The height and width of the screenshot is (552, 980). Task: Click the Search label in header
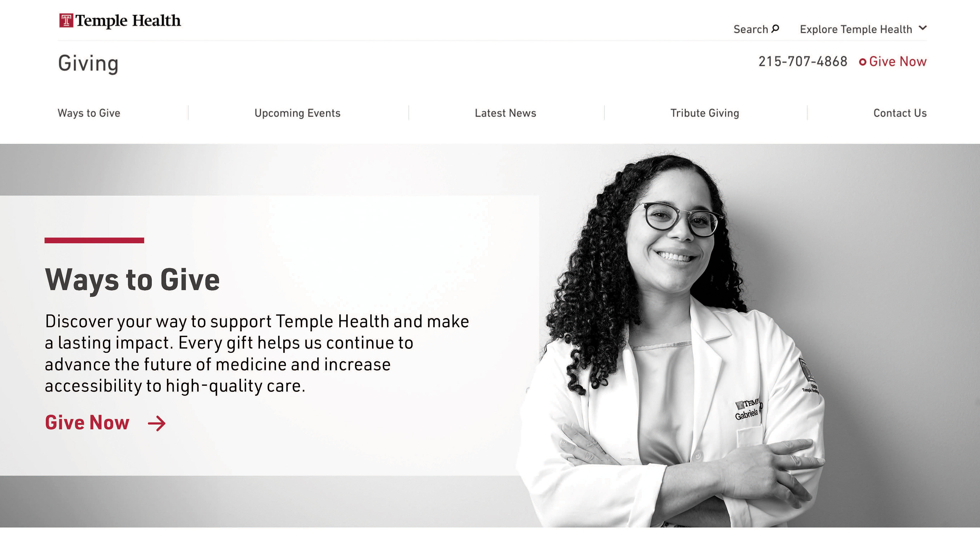[751, 29]
